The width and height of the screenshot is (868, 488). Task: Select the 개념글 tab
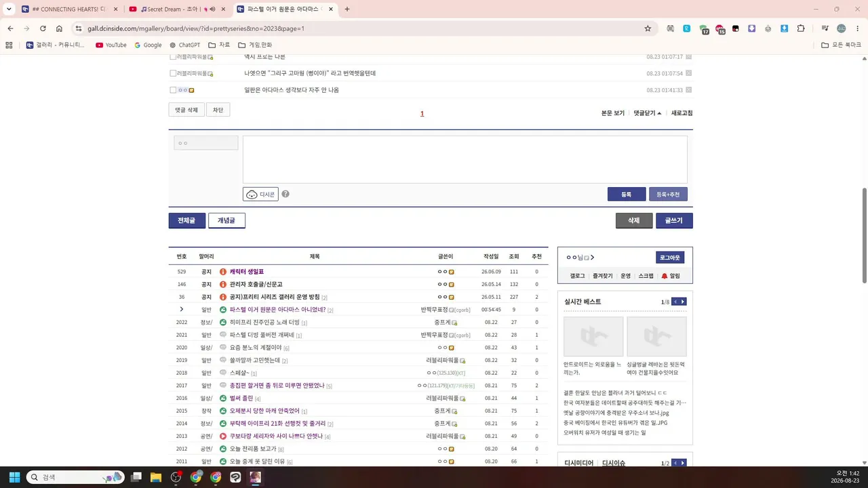point(226,220)
